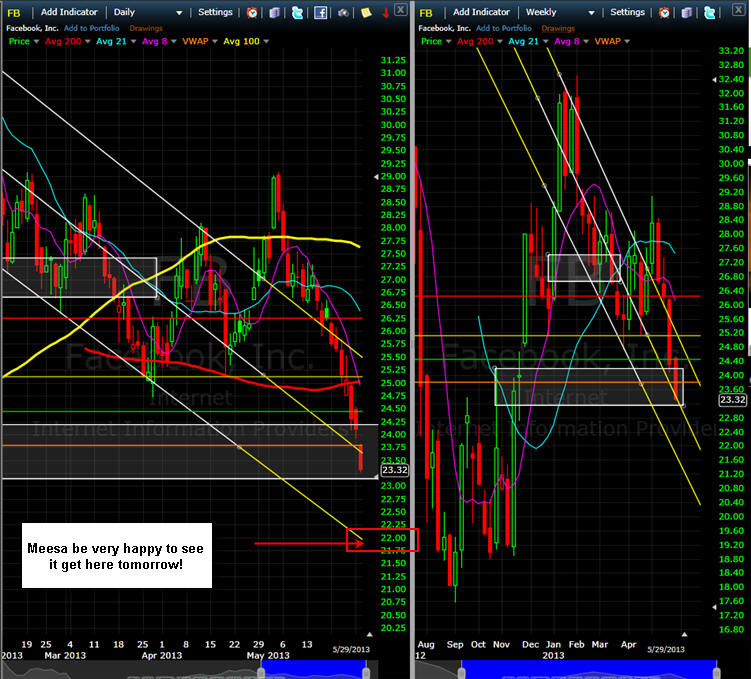The image size is (751, 679).
Task: Click the stacked pages icon in Weekly chart toolbar
Action: pyautogui.click(x=687, y=12)
